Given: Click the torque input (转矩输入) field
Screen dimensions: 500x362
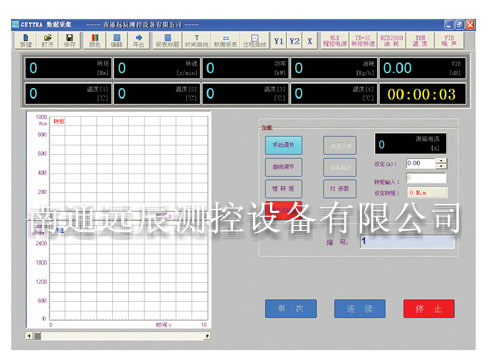Looking at the screenshot, I should (x=426, y=178).
